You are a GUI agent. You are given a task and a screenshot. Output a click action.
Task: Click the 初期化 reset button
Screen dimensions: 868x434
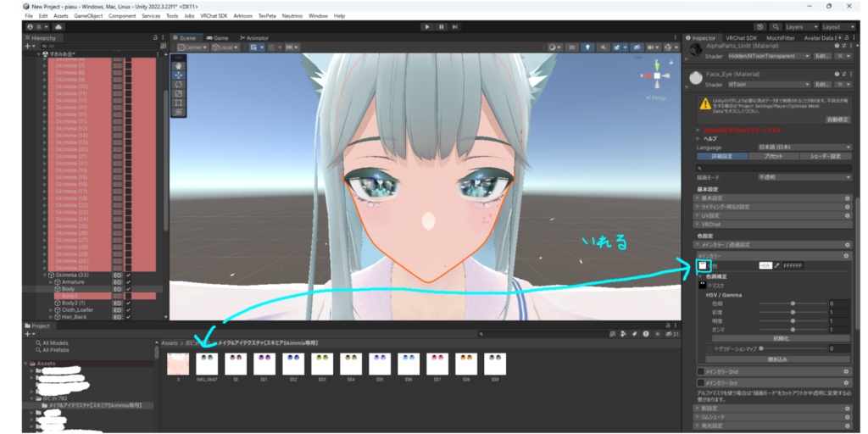click(781, 337)
